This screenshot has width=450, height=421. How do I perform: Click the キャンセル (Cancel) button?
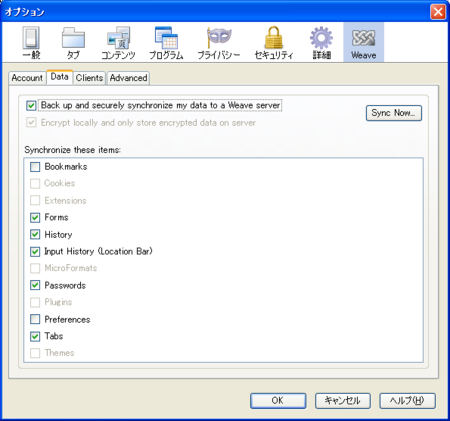coord(343,400)
